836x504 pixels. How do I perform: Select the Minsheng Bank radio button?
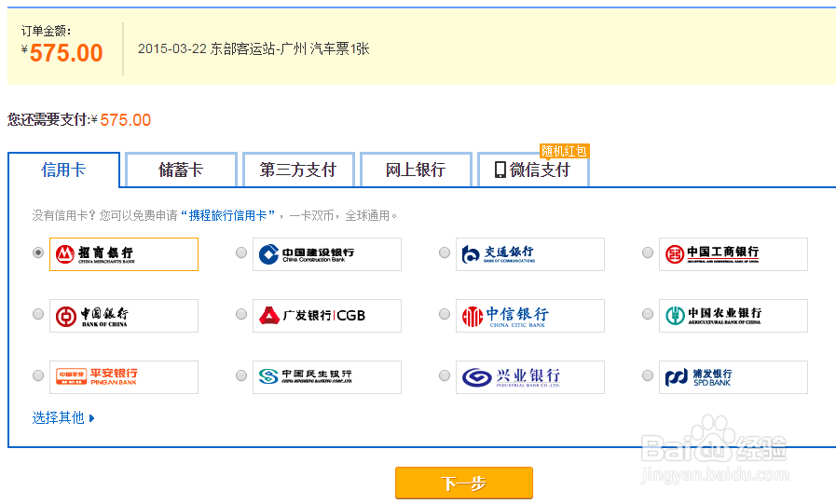[x=241, y=375]
